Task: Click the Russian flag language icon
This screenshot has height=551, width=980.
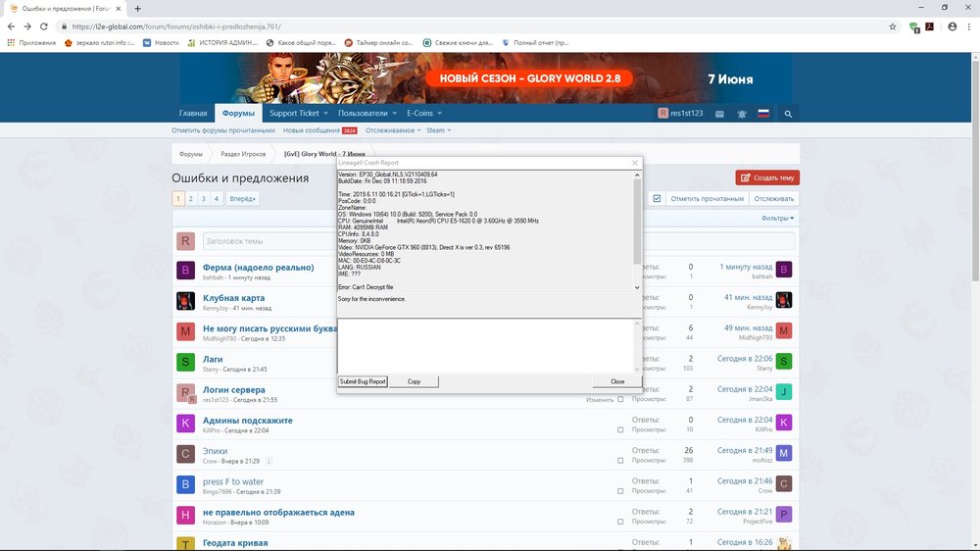Action: [x=763, y=114]
